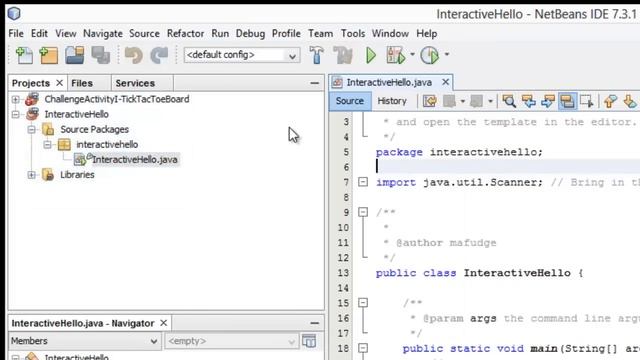Open the Team menu
This screenshot has height=360, width=640.
tap(320, 33)
